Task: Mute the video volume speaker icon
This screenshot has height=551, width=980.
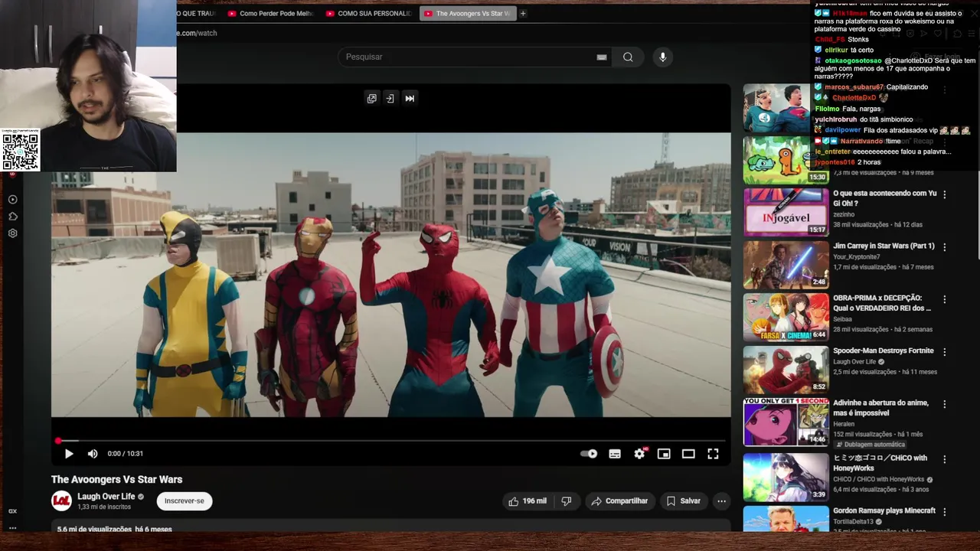Action: 93,454
